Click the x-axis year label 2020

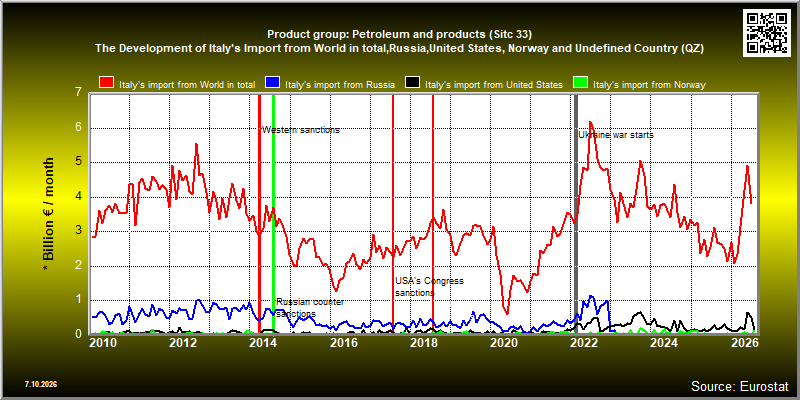504,342
